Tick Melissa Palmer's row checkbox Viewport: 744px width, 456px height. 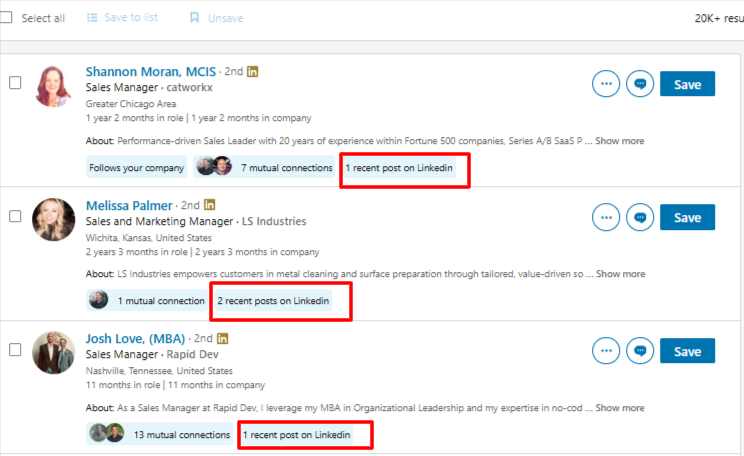pyautogui.click(x=15, y=216)
